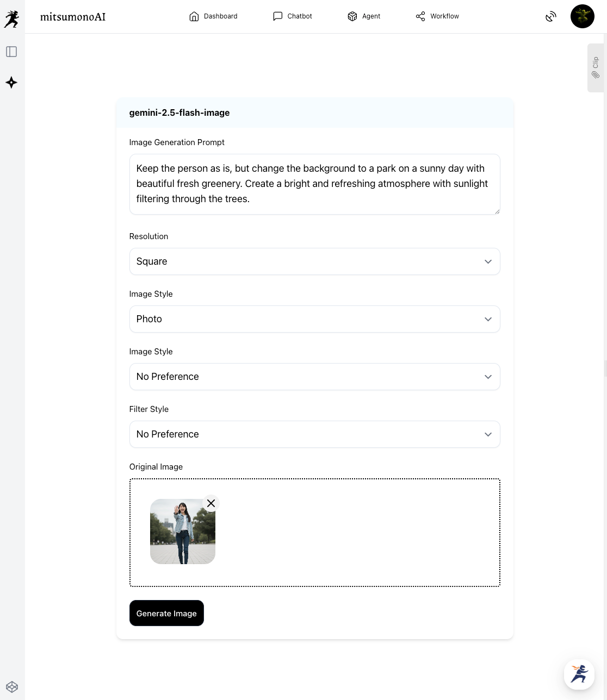Open the user profile avatar
This screenshot has width=607, height=700.
click(582, 16)
